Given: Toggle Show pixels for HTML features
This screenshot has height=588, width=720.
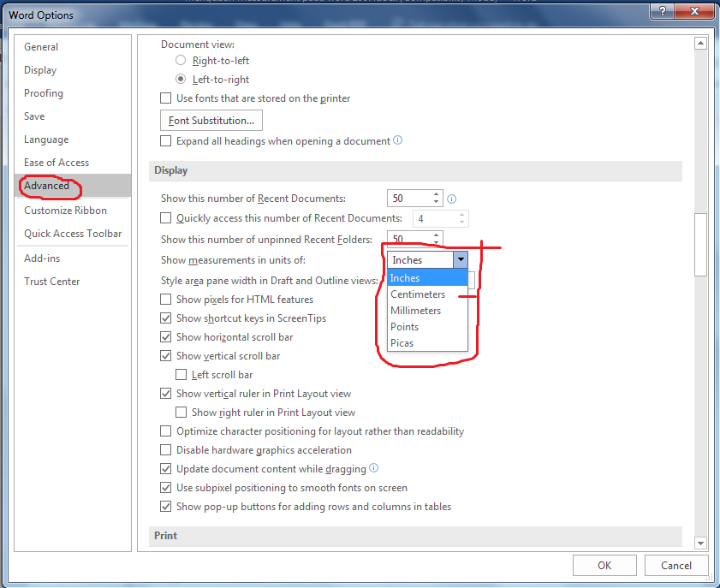Looking at the screenshot, I should click(165, 299).
